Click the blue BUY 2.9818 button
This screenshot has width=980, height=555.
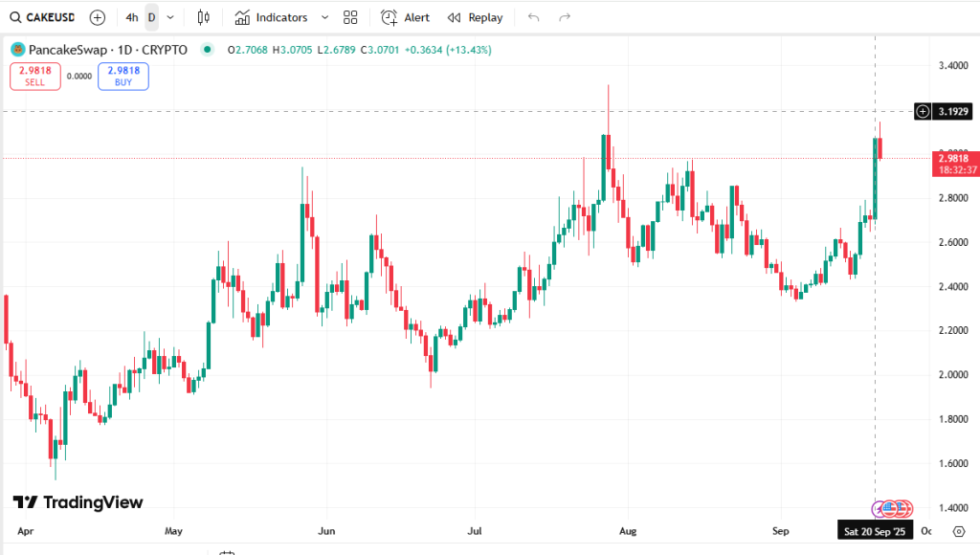coord(122,76)
